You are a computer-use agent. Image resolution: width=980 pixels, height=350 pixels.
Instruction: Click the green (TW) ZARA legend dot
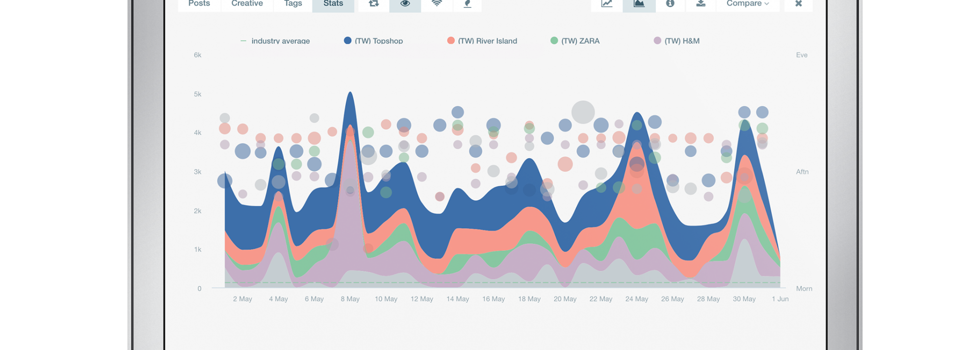(554, 41)
